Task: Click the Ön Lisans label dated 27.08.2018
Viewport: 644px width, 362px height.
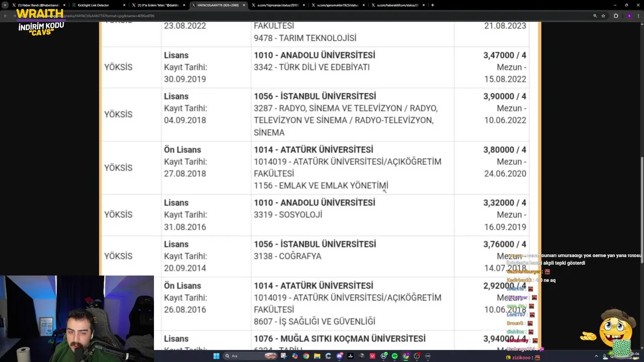Action: (182, 149)
